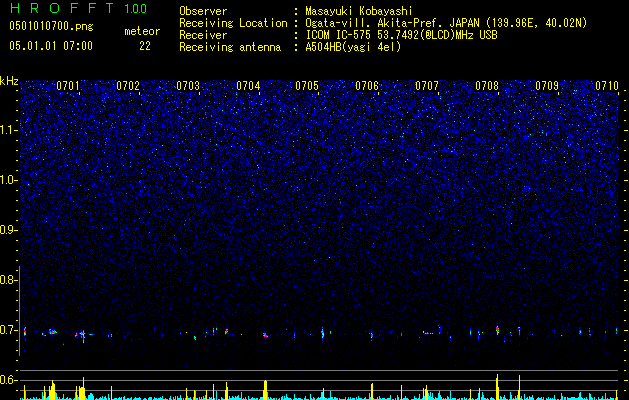Click the 0702 time marker
The height and width of the screenshot is (400, 629).
(128, 86)
